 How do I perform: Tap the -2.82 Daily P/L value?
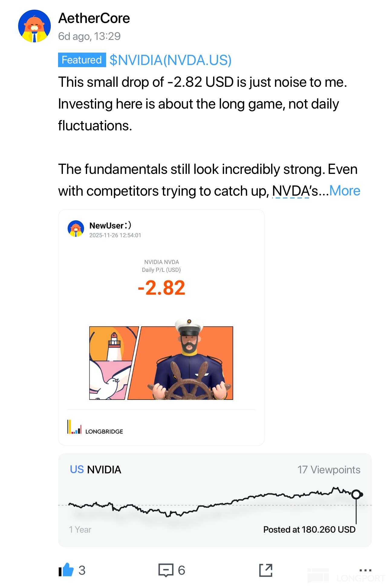(161, 288)
